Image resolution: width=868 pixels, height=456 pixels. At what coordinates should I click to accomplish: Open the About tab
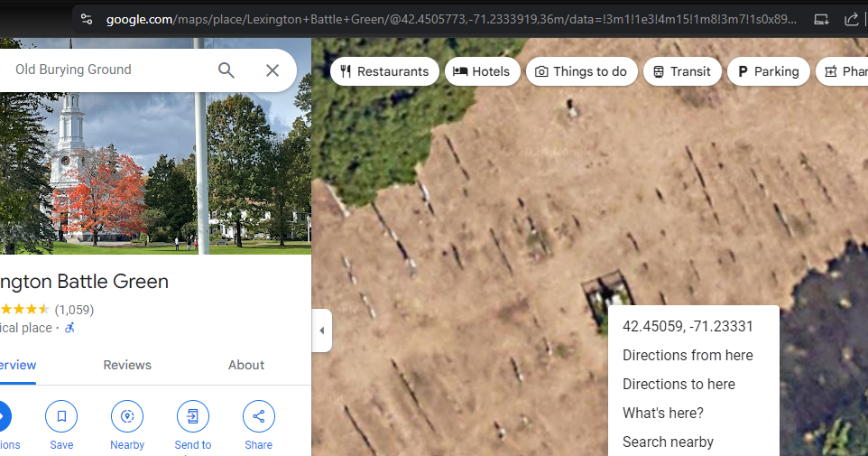(x=246, y=365)
